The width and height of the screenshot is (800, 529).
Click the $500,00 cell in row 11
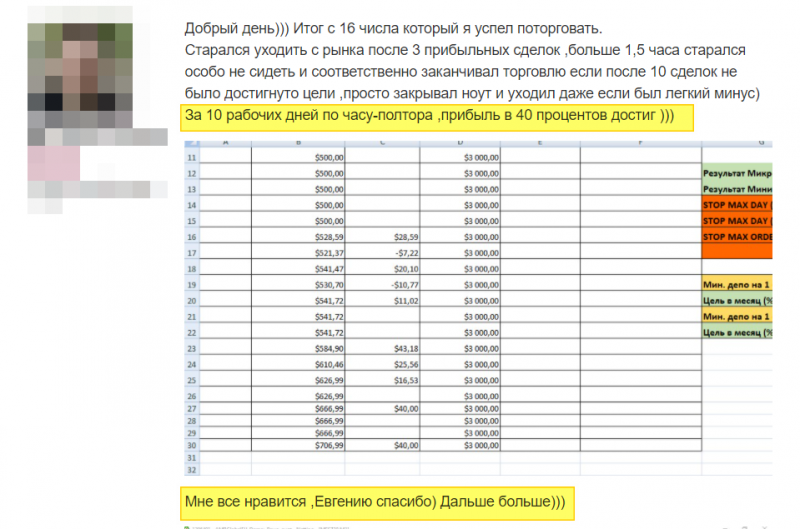[298, 158]
